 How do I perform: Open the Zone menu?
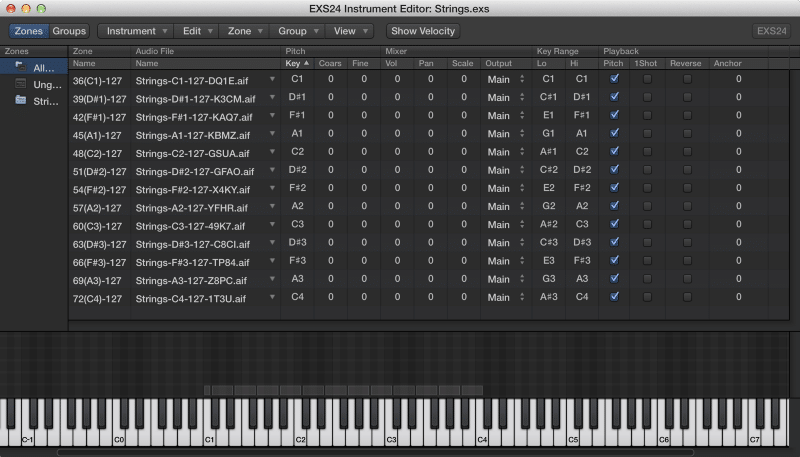coord(244,31)
